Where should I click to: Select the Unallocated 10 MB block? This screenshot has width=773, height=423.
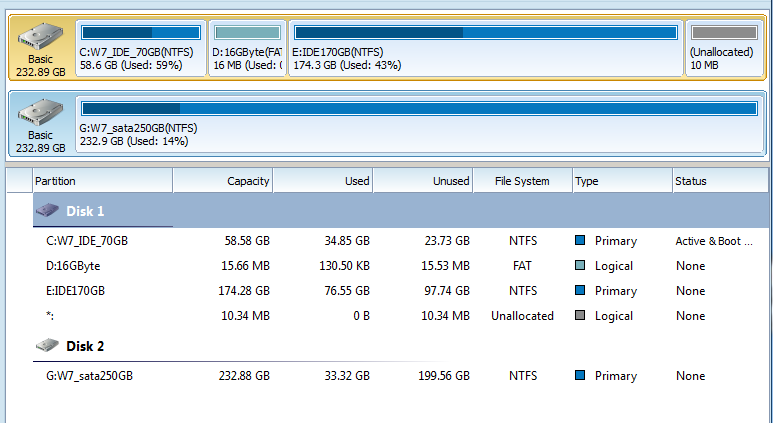tap(724, 48)
